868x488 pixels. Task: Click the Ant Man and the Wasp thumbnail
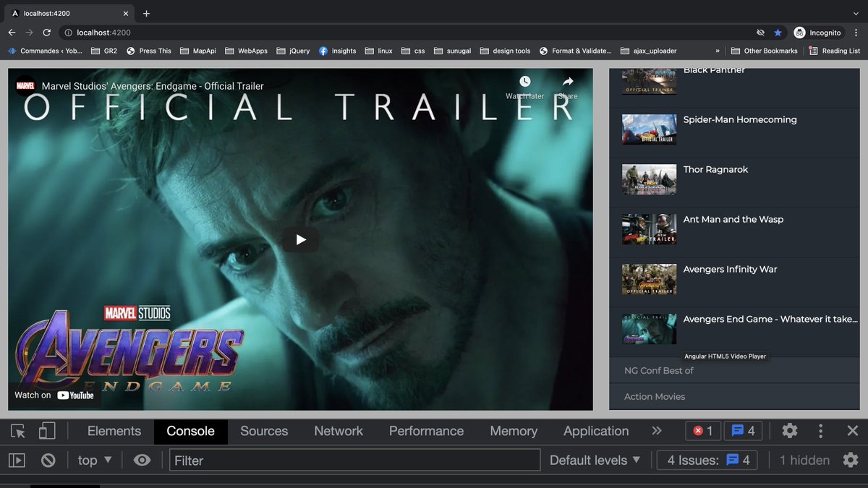point(649,229)
